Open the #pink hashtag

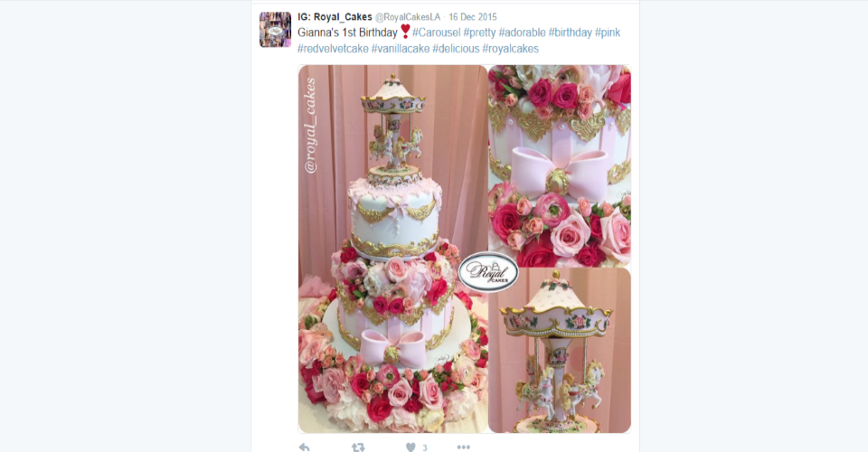click(x=608, y=33)
